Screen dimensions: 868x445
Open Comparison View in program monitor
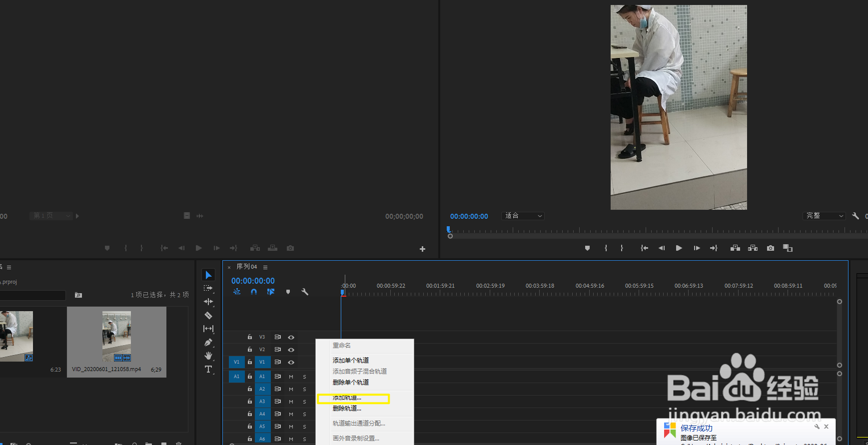click(x=788, y=248)
